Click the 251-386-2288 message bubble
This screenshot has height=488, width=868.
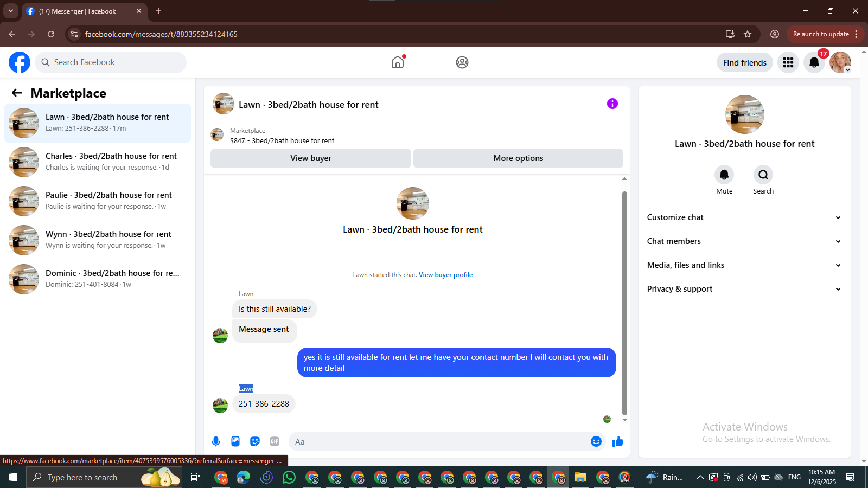coord(264,404)
